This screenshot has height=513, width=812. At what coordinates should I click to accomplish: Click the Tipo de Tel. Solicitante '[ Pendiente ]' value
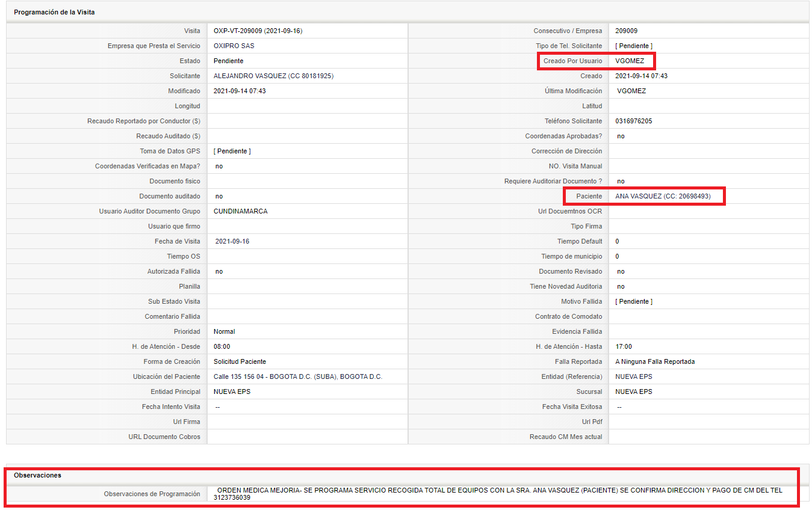(634, 46)
